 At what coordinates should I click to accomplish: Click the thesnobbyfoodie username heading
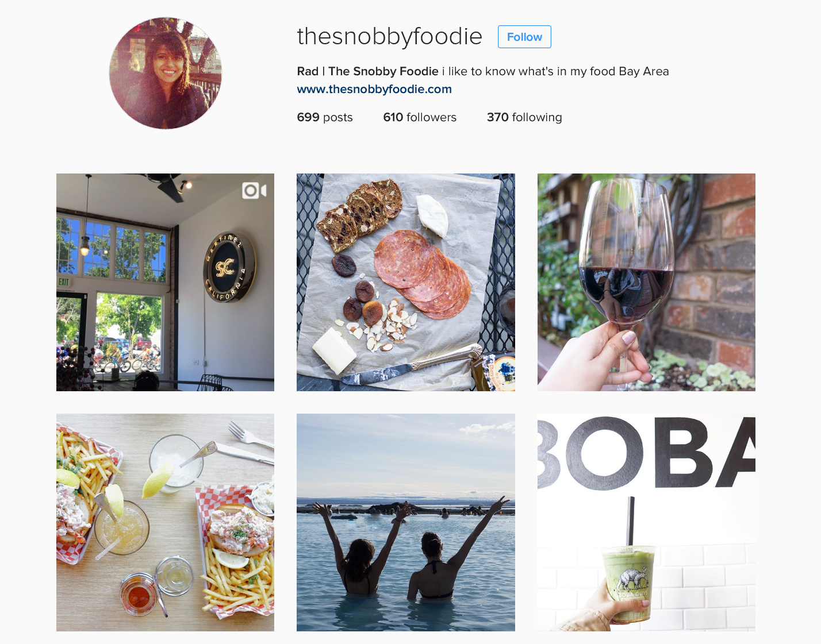point(389,36)
